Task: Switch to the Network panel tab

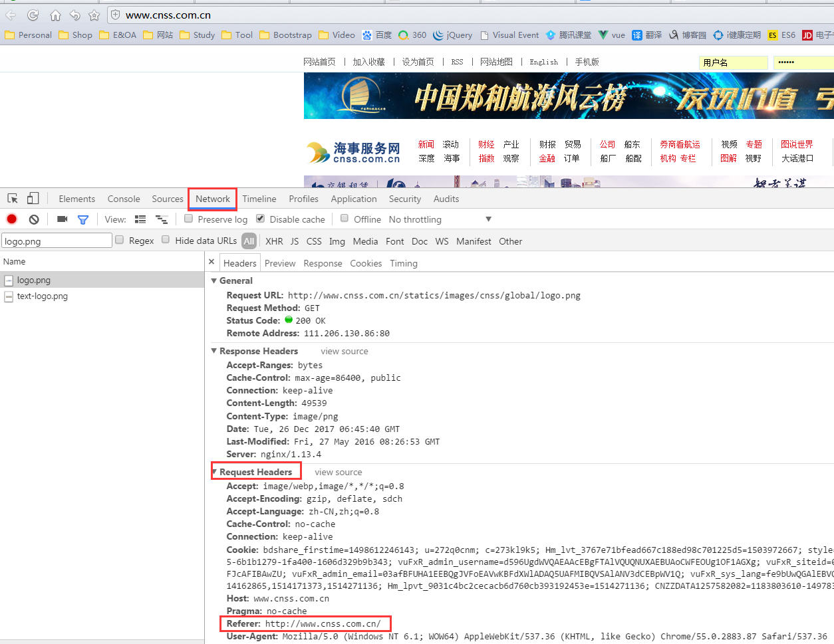Action: pos(213,199)
